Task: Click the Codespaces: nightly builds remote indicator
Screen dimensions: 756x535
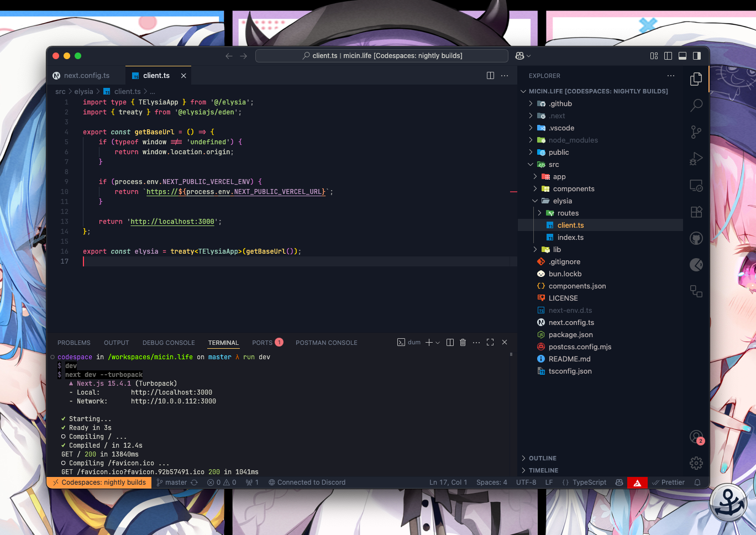Action: point(99,482)
